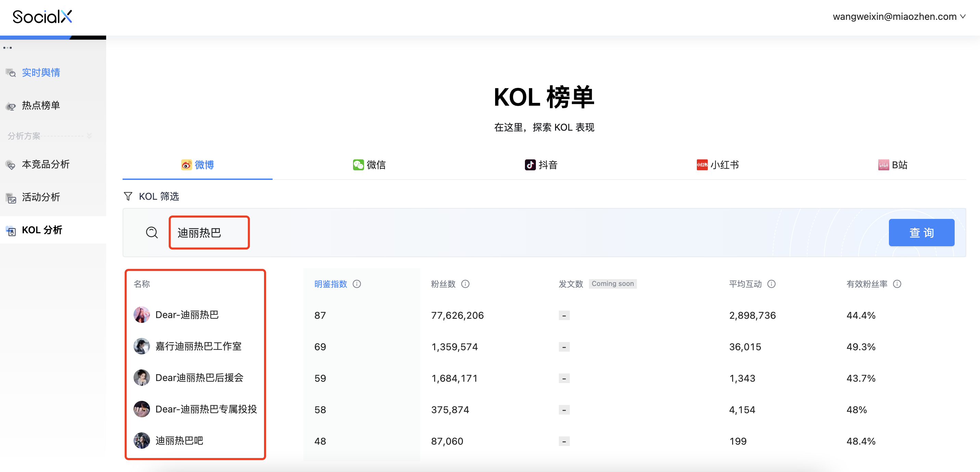Switch to the 抖音 tab

[541, 165]
